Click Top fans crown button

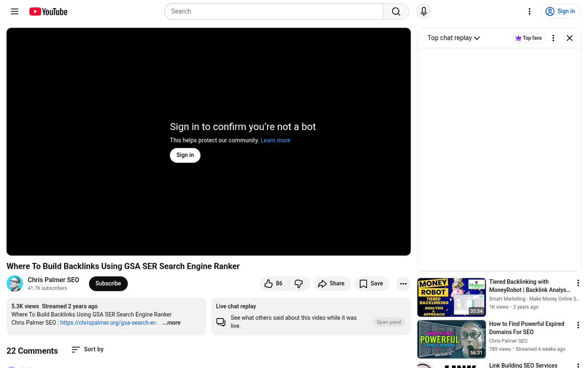[x=529, y=38]
